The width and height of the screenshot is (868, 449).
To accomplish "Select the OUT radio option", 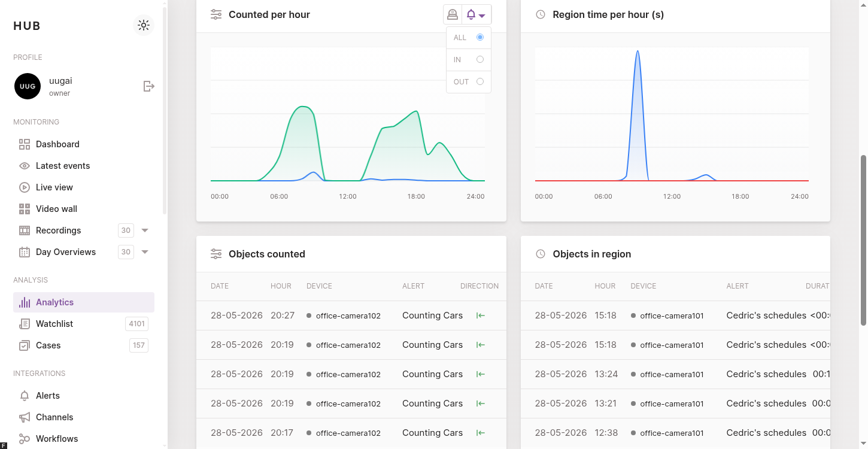I will [x=480, y=81].
